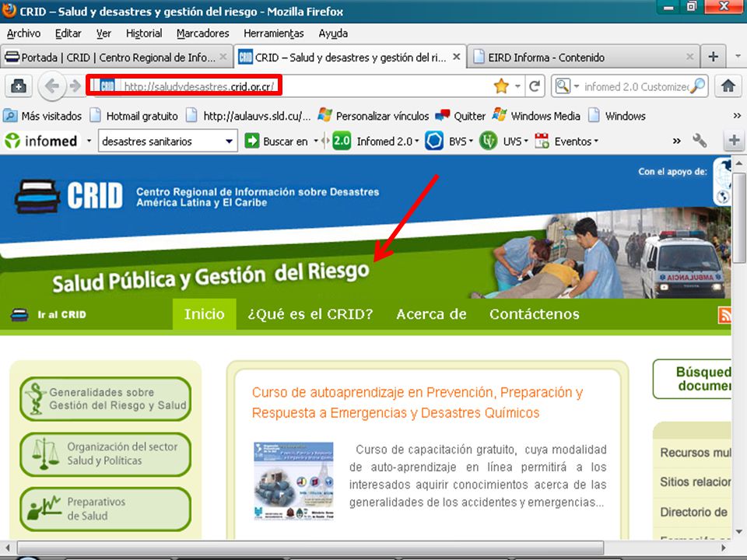Click the Recursos multimedia sidebar link
The width and height of the screenshot is (747, 560).
click(x=695, y=453)
